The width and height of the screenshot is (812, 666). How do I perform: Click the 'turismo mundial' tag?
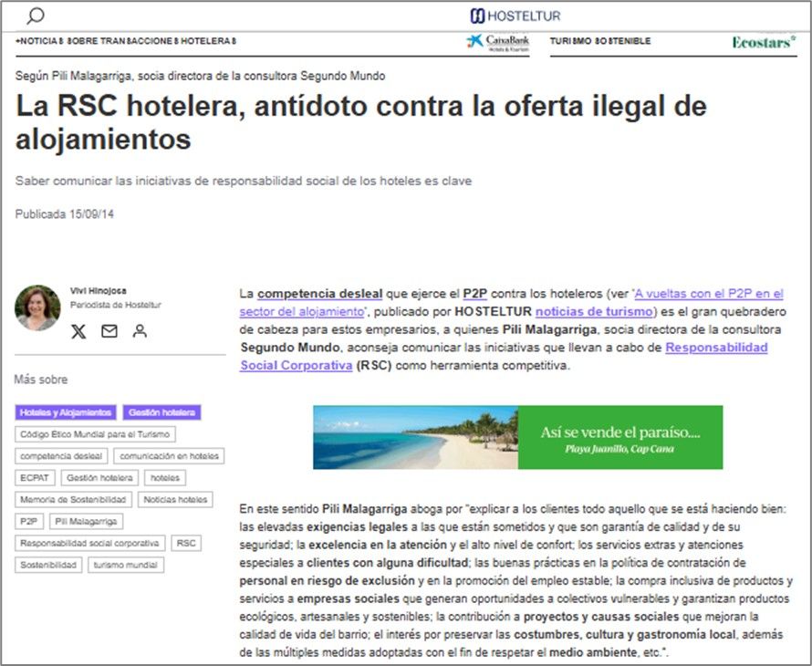[x=126, y=565]
